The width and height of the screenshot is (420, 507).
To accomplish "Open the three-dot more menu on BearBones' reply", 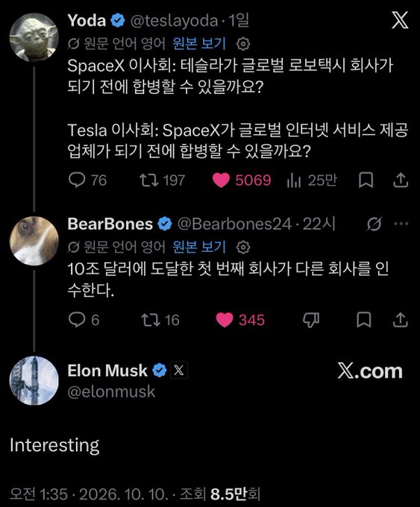I will (x=401, y=224).
